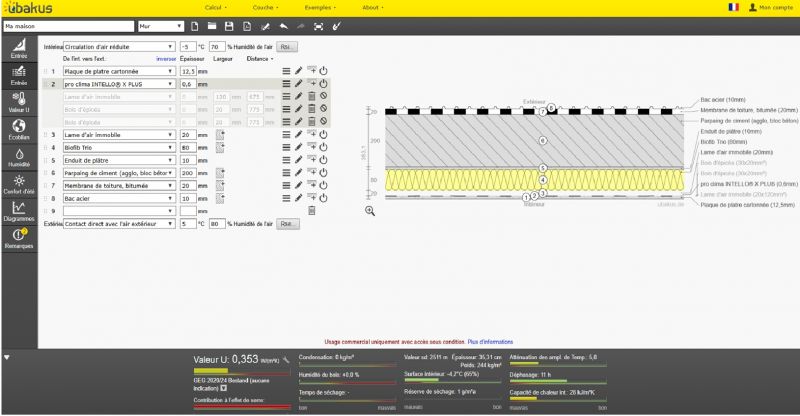Click the undo arrow in toolbar
The image size is (800, 416).
pyautogui.click(x=284, y=26)
